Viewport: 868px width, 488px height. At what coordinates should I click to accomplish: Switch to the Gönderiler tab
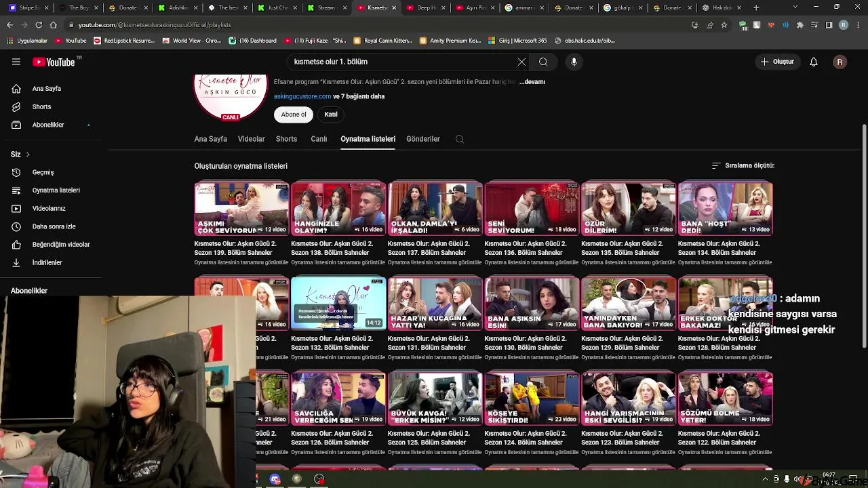(423, 139)
